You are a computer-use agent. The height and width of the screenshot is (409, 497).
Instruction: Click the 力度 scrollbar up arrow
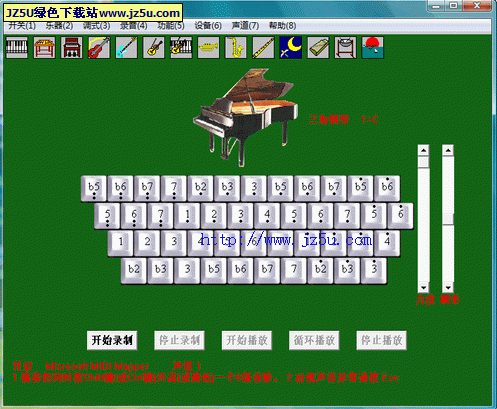pyautogui.click(x=424, y=150)
